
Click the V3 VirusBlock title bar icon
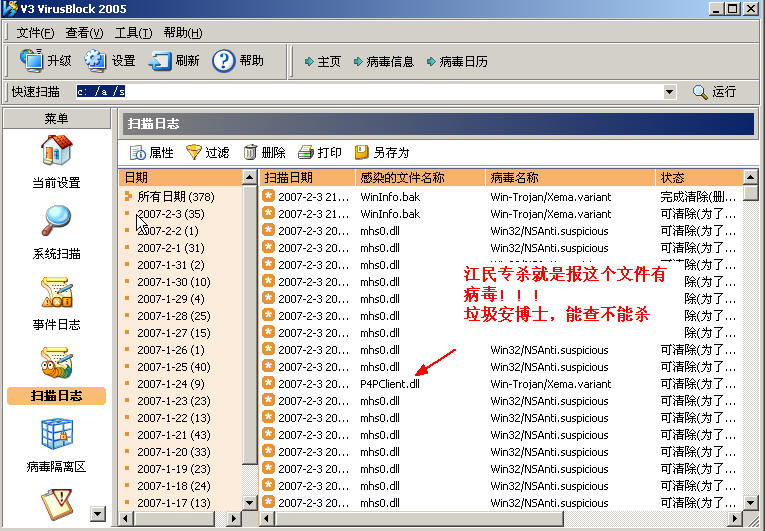tap(10, 8)
